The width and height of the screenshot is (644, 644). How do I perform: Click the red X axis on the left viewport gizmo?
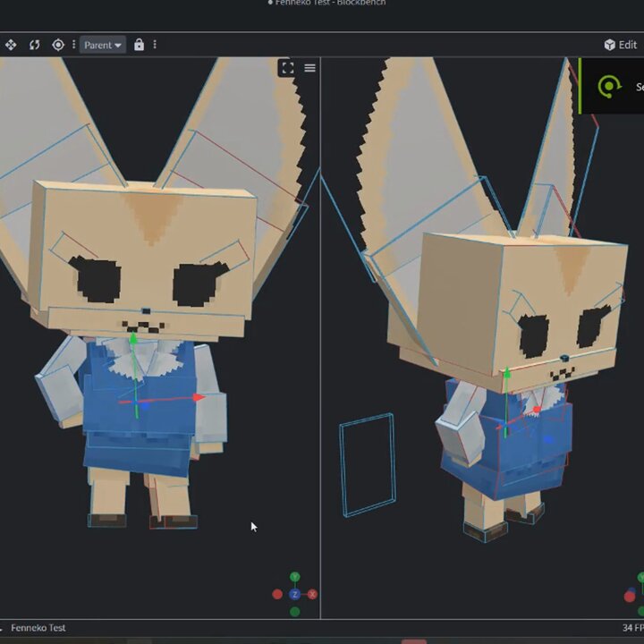point(312,594)
